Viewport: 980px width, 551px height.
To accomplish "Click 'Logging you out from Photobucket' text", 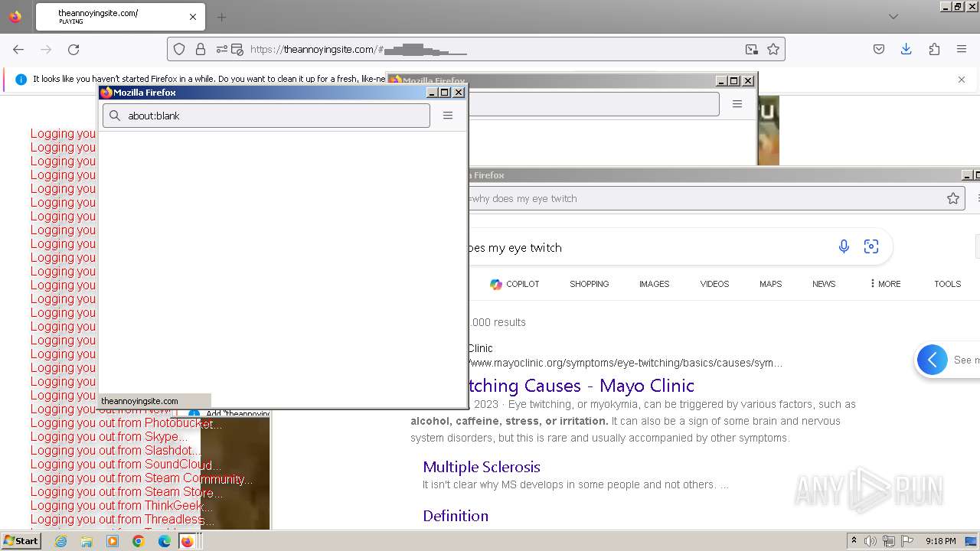I will pyautogui.click(x=127, y=422).
